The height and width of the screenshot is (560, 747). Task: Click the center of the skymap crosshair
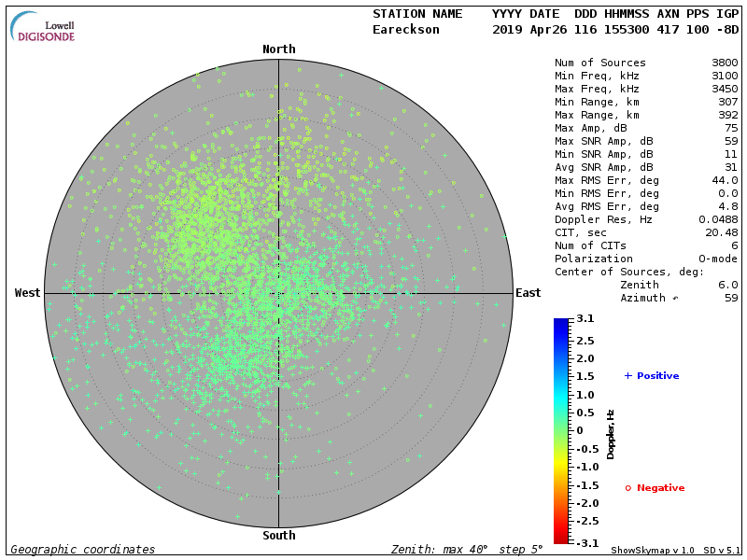click(x=279, y=293)
